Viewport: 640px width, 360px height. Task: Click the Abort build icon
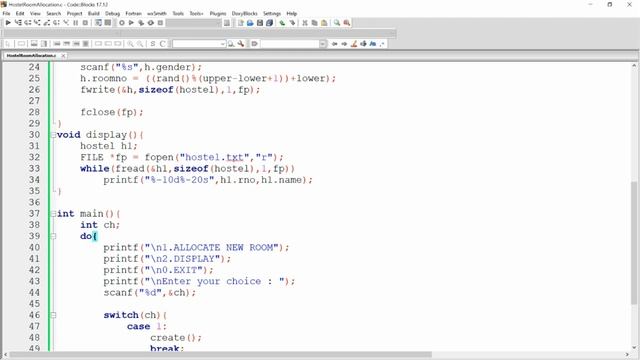(160, 23)
